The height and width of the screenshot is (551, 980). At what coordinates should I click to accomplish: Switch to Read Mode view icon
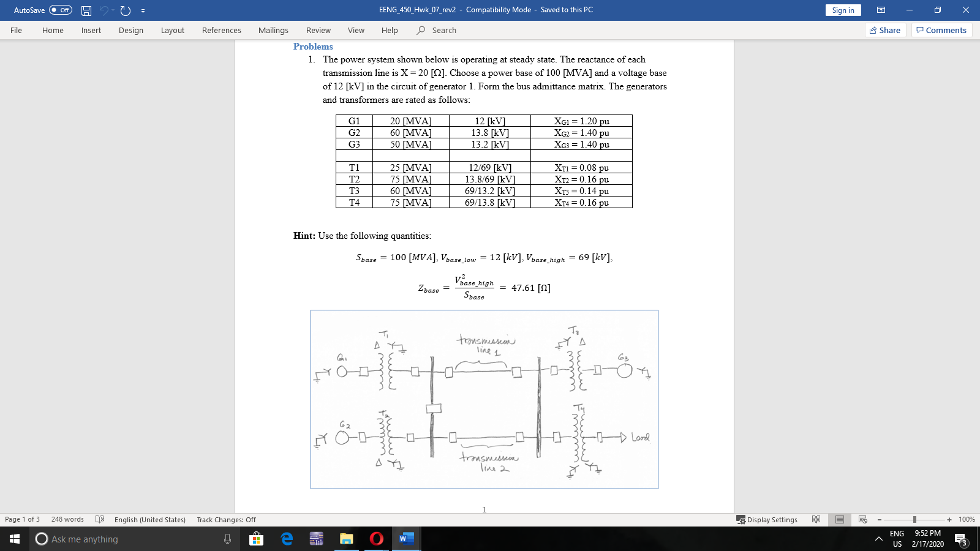[817, 519]
